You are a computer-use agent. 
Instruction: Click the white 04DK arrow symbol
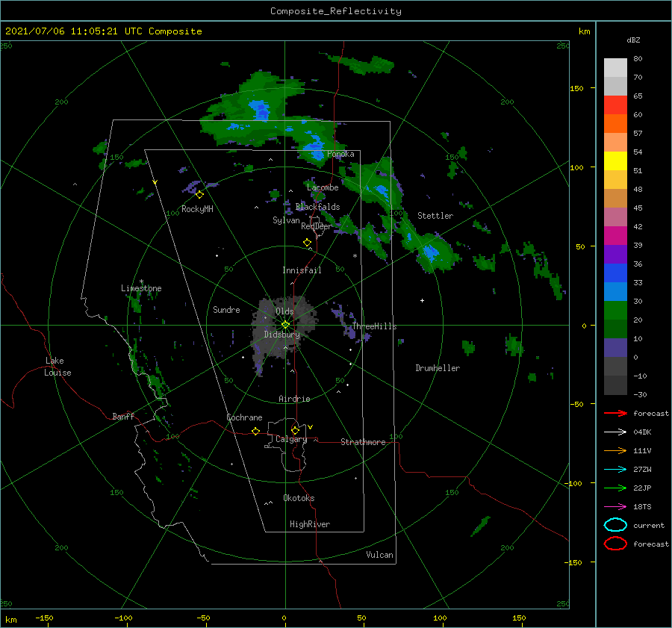(x=615, y=432)
